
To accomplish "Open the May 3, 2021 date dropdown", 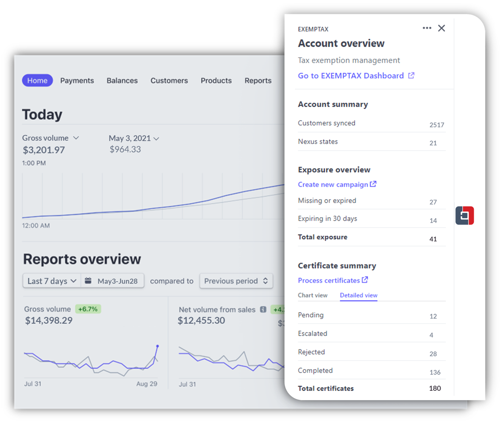I will click(134, 138).
